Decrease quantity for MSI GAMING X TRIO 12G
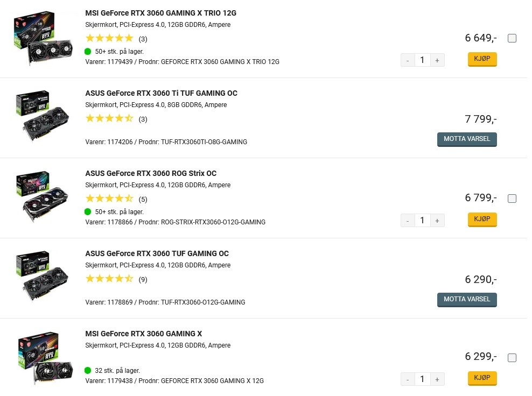The image size is (532, 396). point(408,60)
